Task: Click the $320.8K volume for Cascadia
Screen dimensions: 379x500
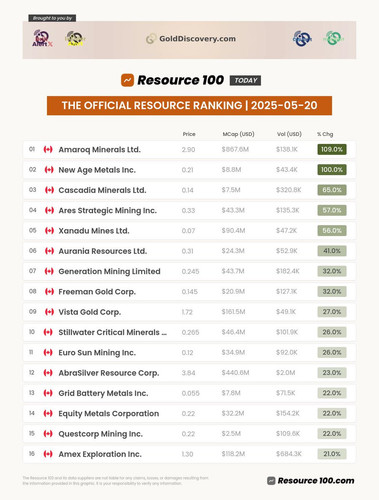Action: point(289,190)
